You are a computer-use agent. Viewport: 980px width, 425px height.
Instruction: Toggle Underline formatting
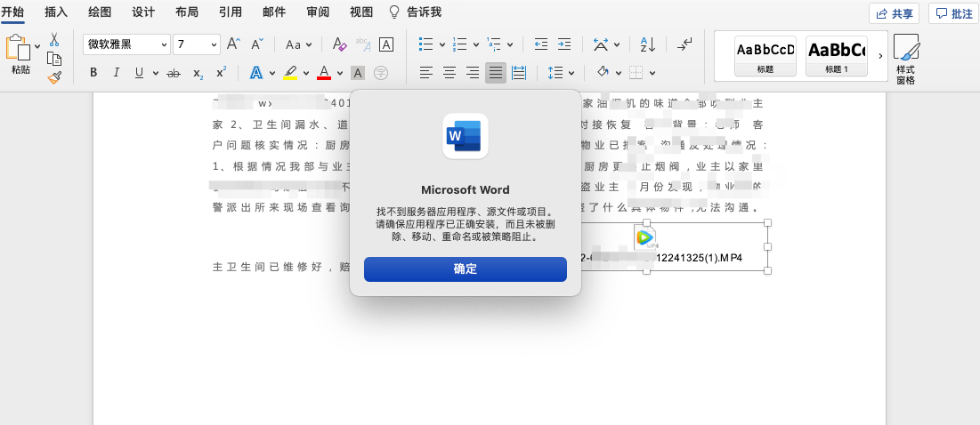pyautogui.click(x=139, y=73)
